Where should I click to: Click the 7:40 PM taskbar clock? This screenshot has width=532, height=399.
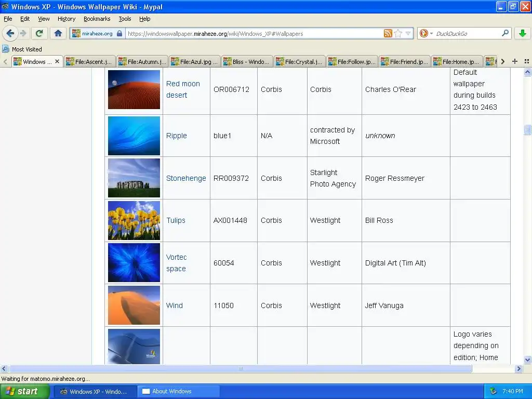(513, 391)
